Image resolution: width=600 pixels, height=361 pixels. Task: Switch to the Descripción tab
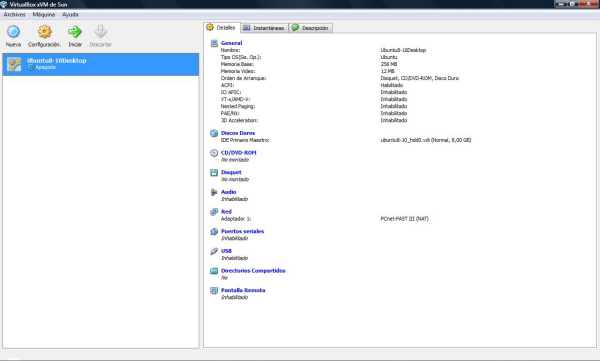[310, 28]
